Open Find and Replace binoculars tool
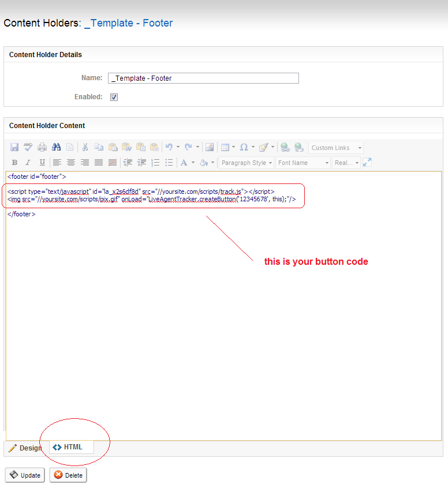 56,148
